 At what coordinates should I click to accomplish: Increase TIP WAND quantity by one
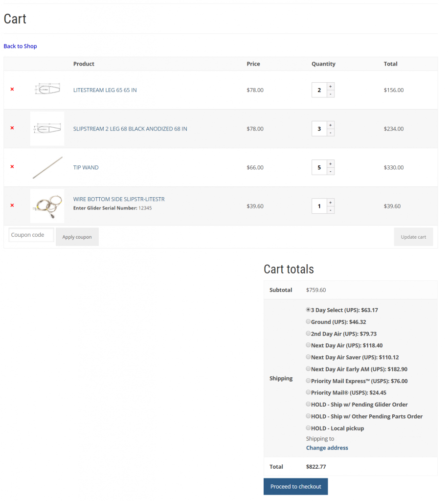tap(331, 163)
